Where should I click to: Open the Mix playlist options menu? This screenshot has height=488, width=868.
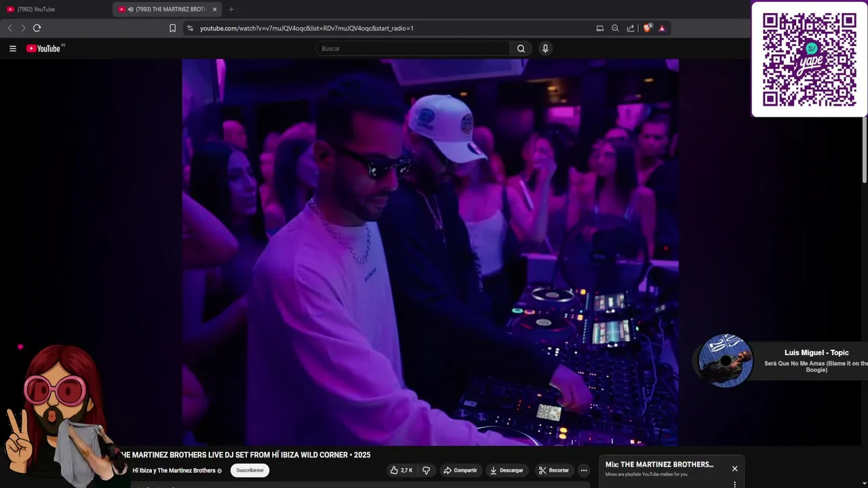[734, 484]
